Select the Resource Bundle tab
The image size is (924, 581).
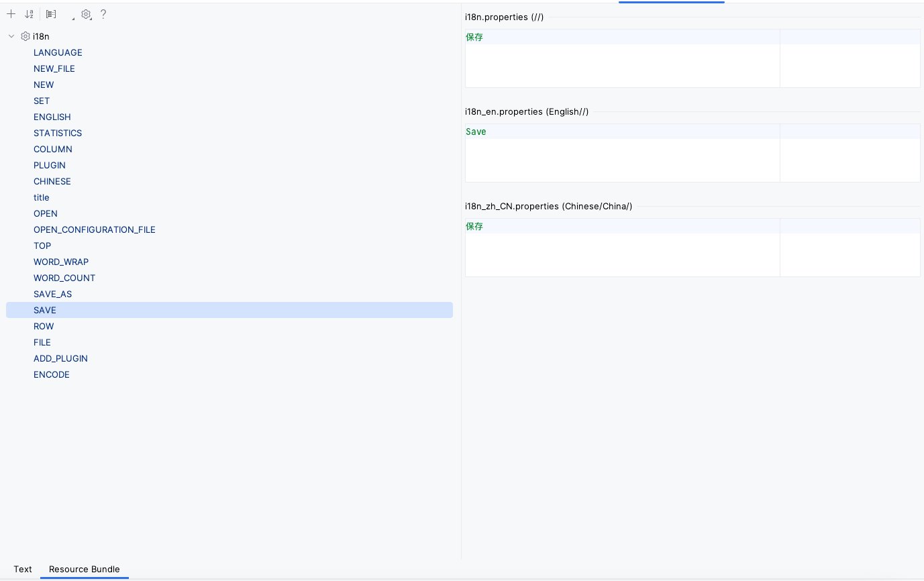[x=85, y=569]
